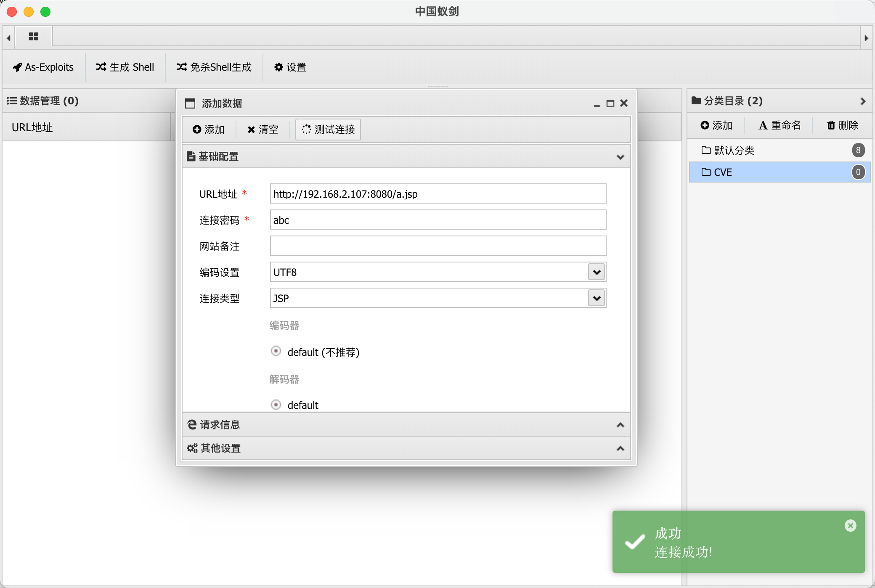Add a new category in 分类目录

(x=716, y=125)
